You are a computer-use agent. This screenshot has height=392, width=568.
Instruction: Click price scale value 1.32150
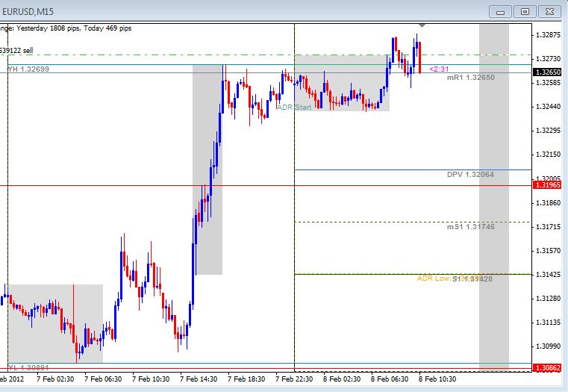tap(548, 155)
